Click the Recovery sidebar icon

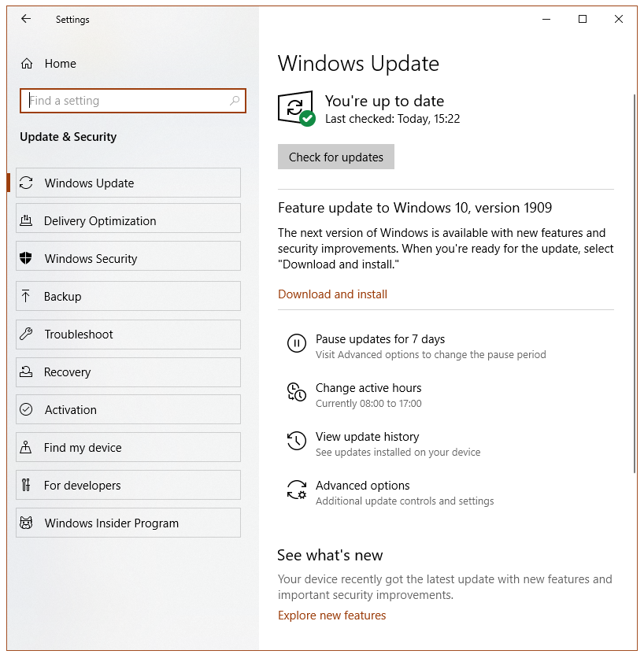pyautogui.click(x=26, y=372)
